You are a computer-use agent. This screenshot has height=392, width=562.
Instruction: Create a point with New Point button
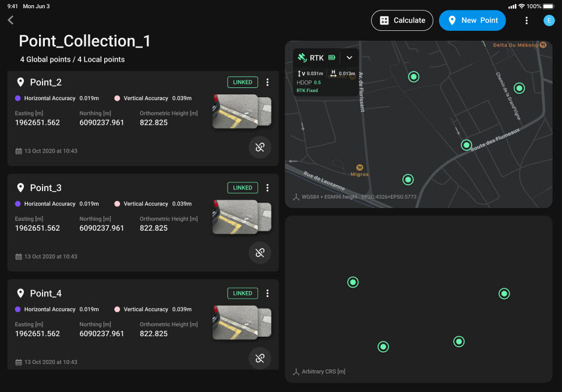click(x=472, y=20)
